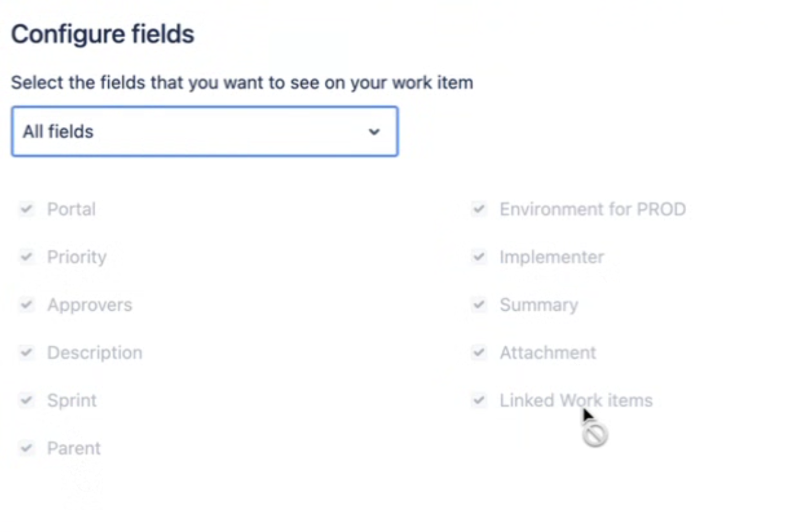The width and height of the screenshot is (801, 532).
Task: Expand the fields filter combo box
Action: 204,132
